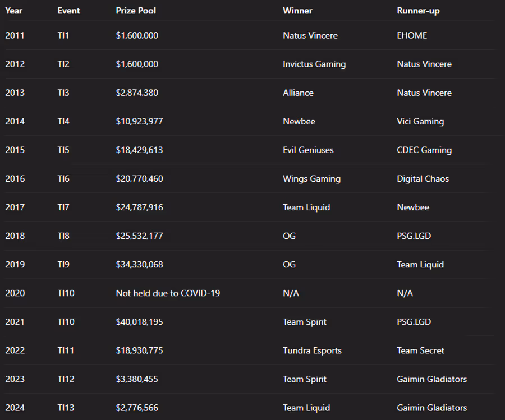Click the Event column header
505x420 pixels.
(68, 11)
